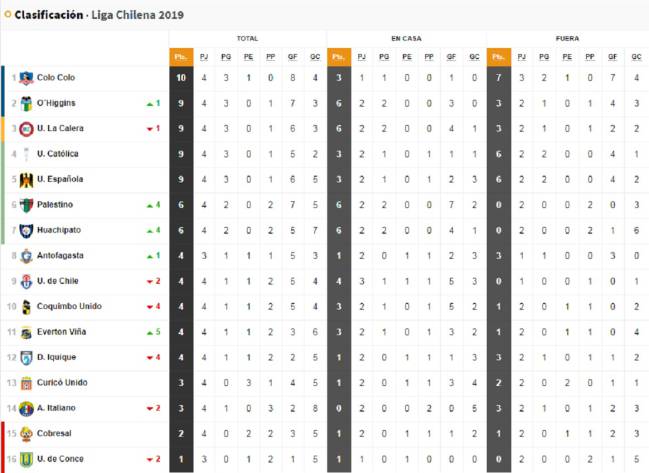Click the U. La Calera crest

27,129
